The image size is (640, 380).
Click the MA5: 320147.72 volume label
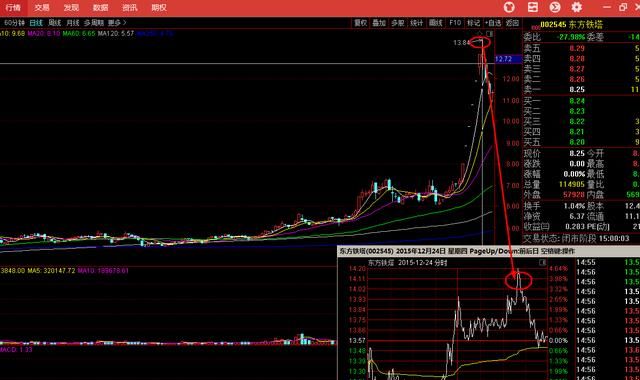click(x=51, y=271)
